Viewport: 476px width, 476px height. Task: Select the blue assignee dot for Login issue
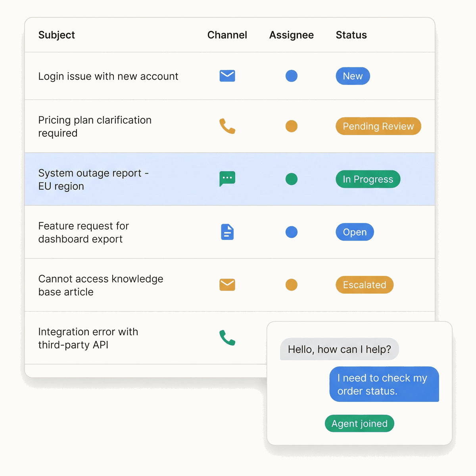[x=292, y=76]
